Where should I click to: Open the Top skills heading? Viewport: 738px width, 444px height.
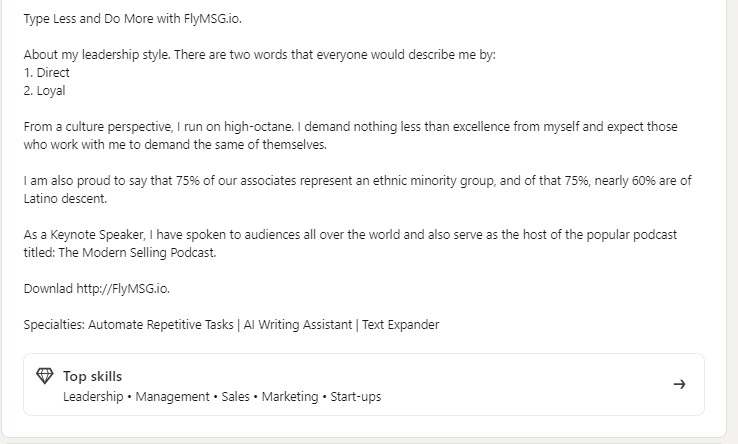93,376
